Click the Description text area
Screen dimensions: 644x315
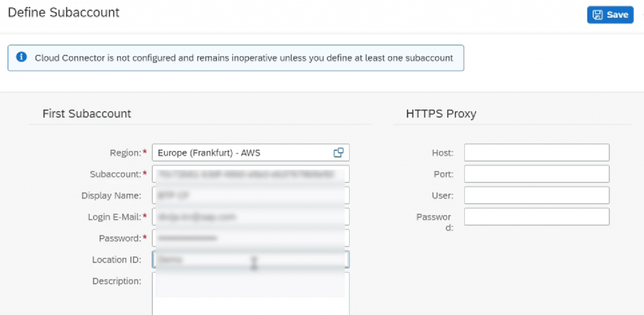(x=250, y=294)
